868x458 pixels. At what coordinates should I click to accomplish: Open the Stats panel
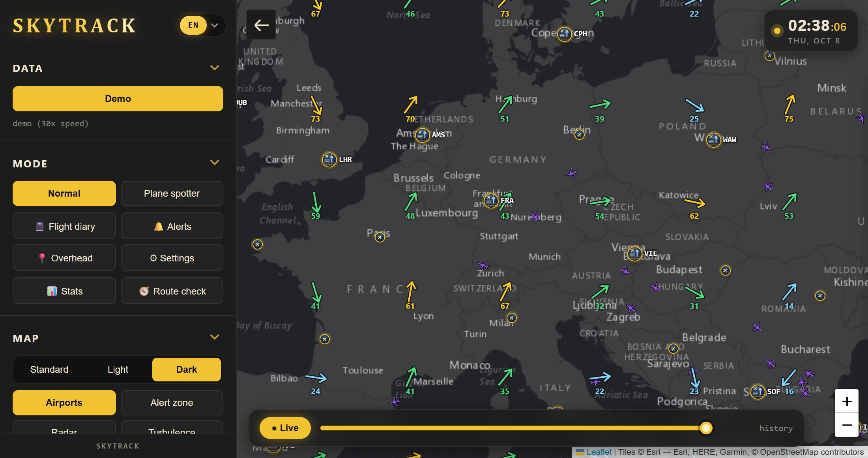tap(64, 291)
